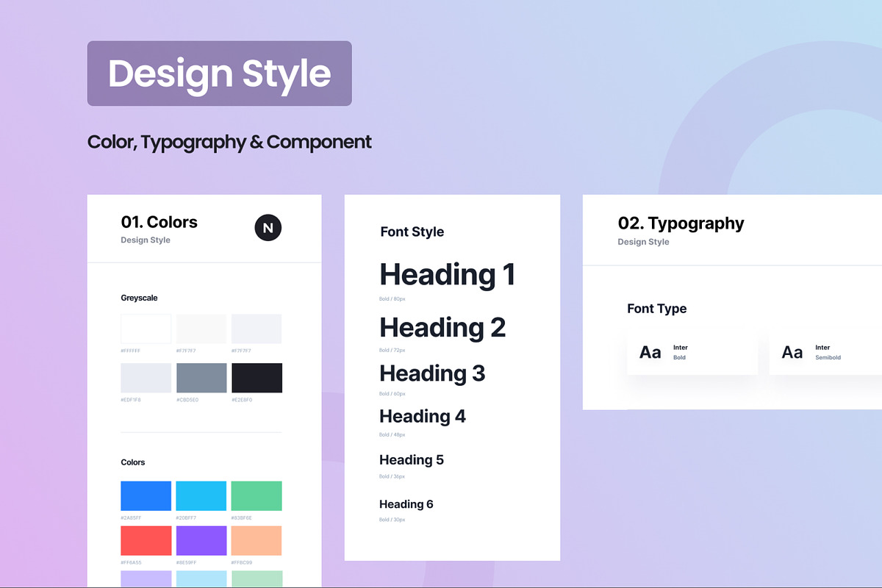Screen dimensions: 882x588
Task: Select the 'Heading 3' sample text
Action: pyautogui.click(x=432, y=373)
